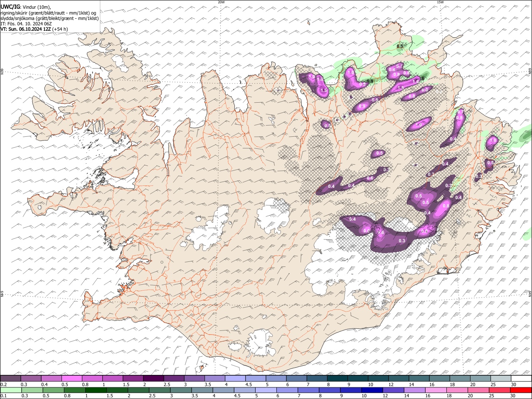Viewport: 532px width, 399px height.
Task: Select the deep blue bottom-row swatch starting at 10
Action: pyautogui.click(x=372, y=390)
